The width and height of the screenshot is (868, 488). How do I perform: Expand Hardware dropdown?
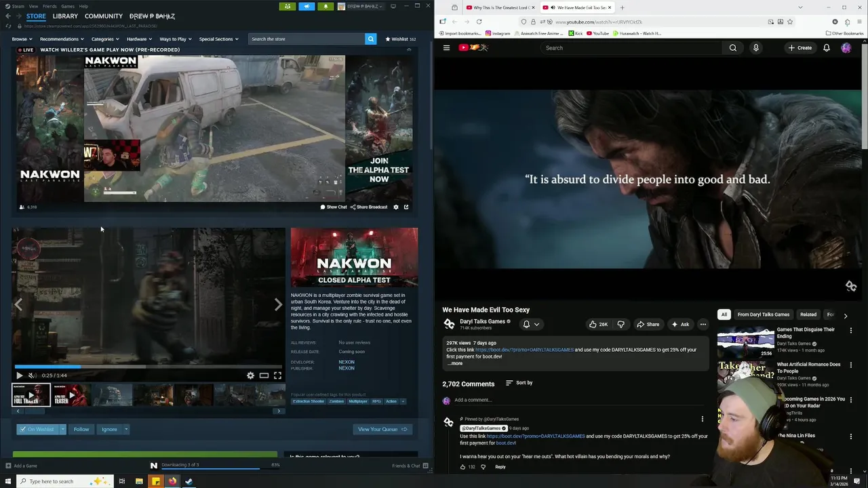pos(139,39)
